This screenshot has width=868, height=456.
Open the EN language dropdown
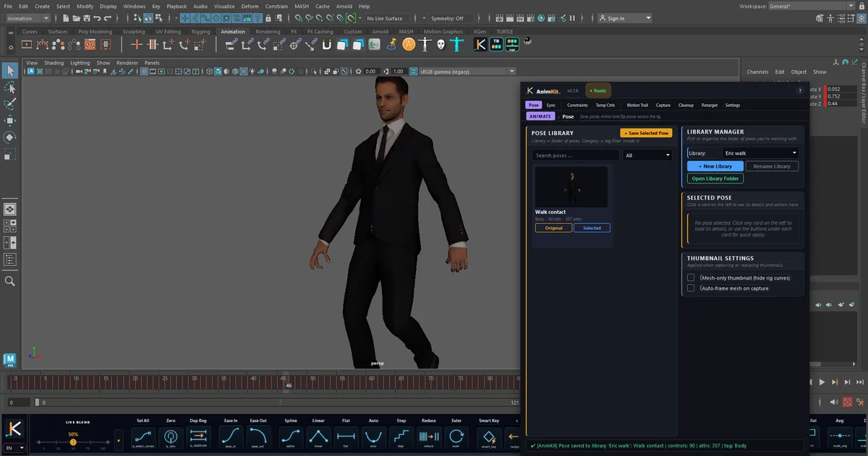tap(14, 448)
